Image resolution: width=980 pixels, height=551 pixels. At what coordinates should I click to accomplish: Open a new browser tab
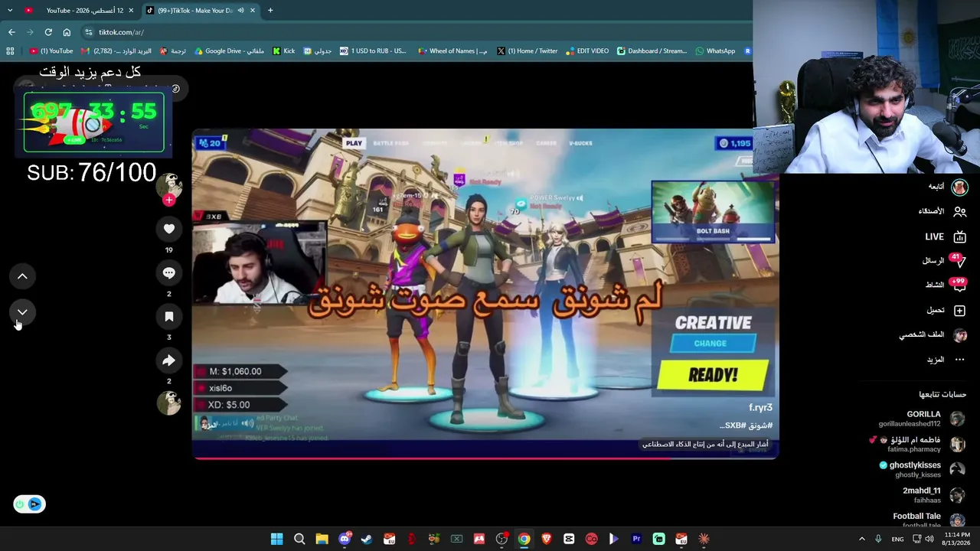270,11
